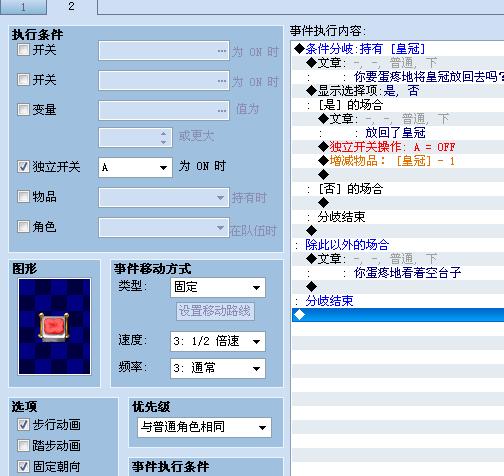Click the 设置移动路线 button
Image resolution: width=504 pixels, height=476 pixels.
[215, 311]
